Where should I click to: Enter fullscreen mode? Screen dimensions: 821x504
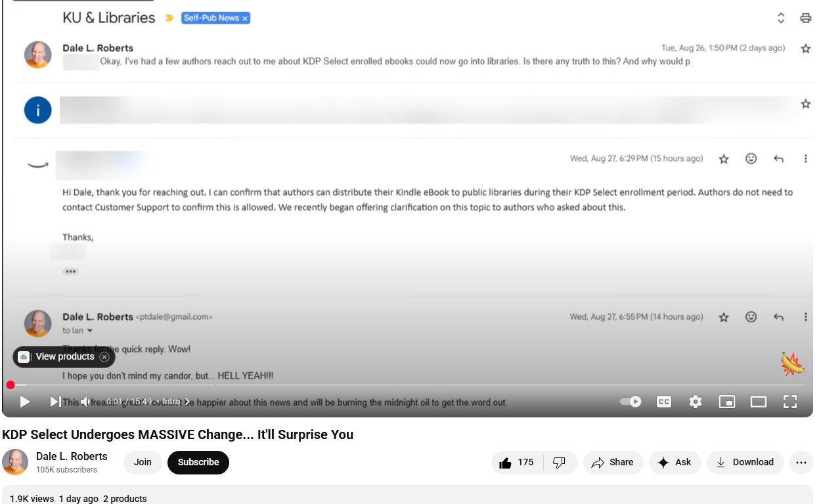(x=790, y=402)
